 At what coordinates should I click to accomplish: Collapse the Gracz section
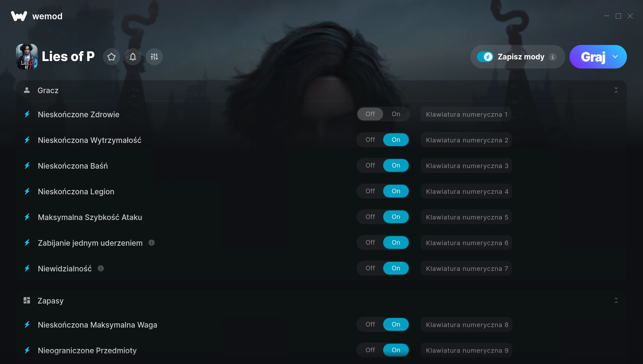pos(616,90)
